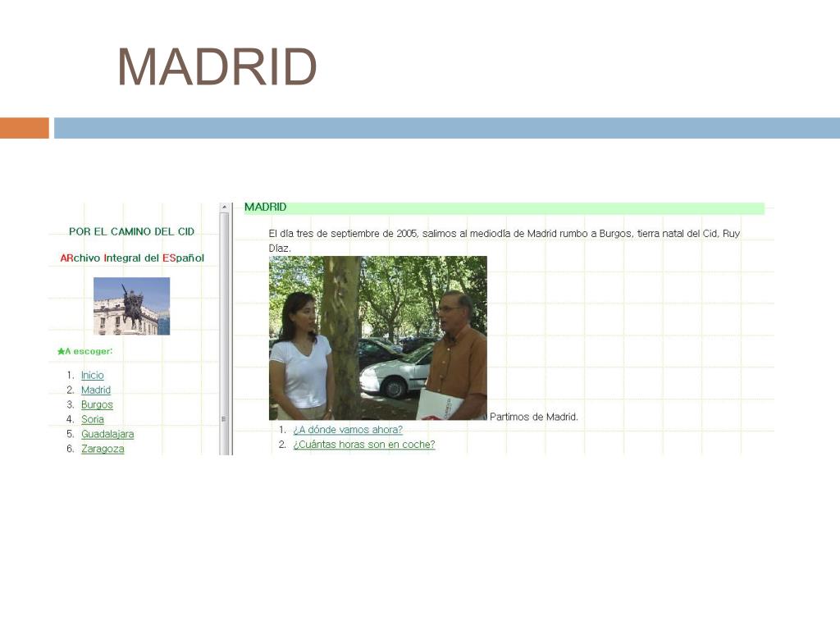Open the Guadalajara link

coord(107,434)
